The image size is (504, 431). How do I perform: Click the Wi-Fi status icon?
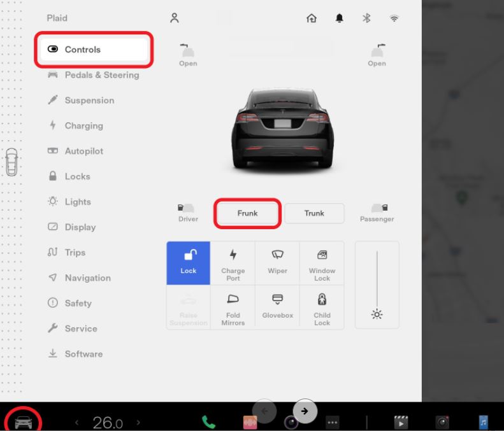[x=394, y=18]
